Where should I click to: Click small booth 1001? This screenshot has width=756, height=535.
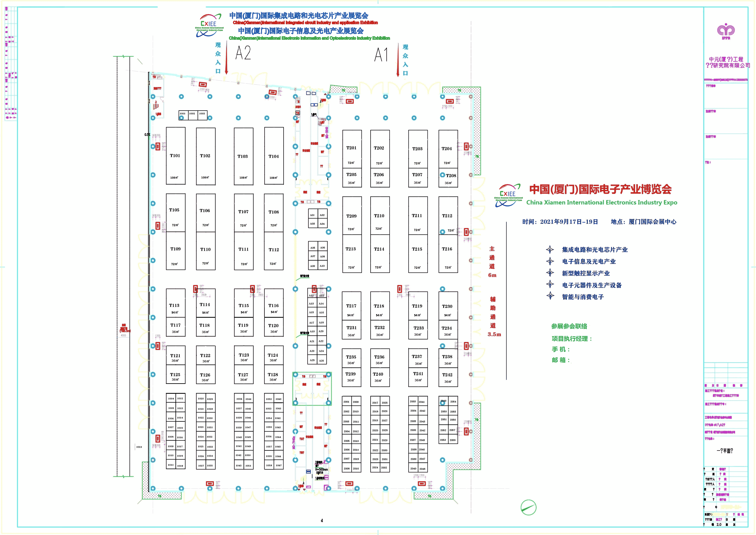click(x=183, y=115)
